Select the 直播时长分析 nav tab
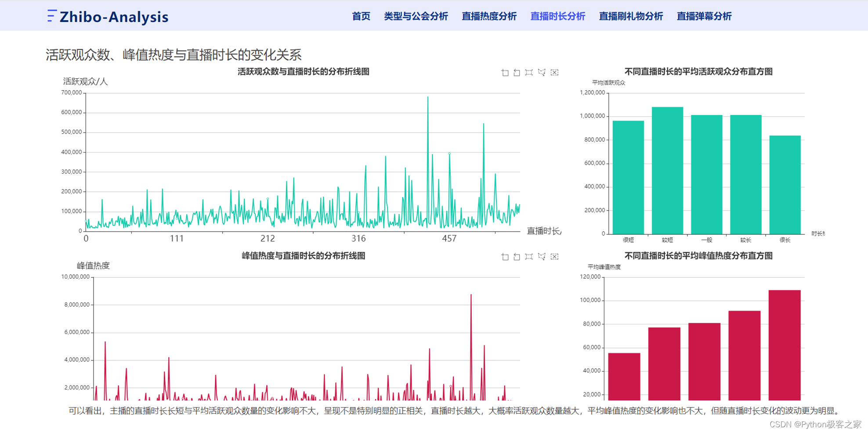 [557, 16]
